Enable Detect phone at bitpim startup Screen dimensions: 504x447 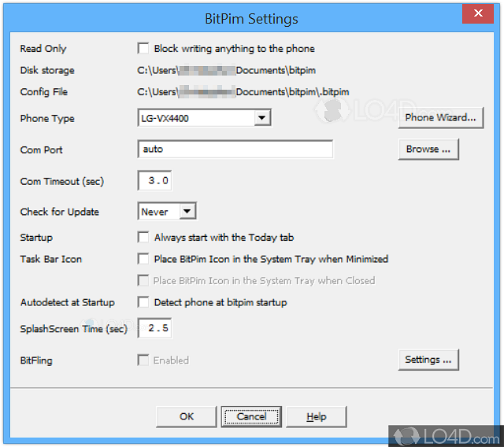143,302
